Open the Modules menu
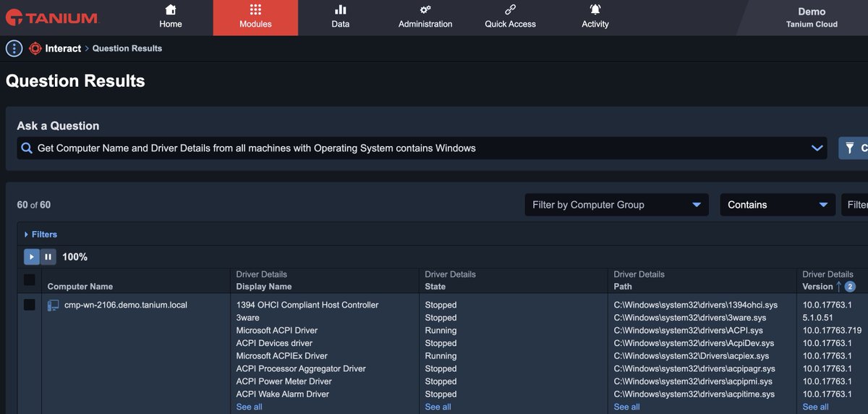This screenshot has height=414, width=868. pyautogui.click(x=255, y=17)
